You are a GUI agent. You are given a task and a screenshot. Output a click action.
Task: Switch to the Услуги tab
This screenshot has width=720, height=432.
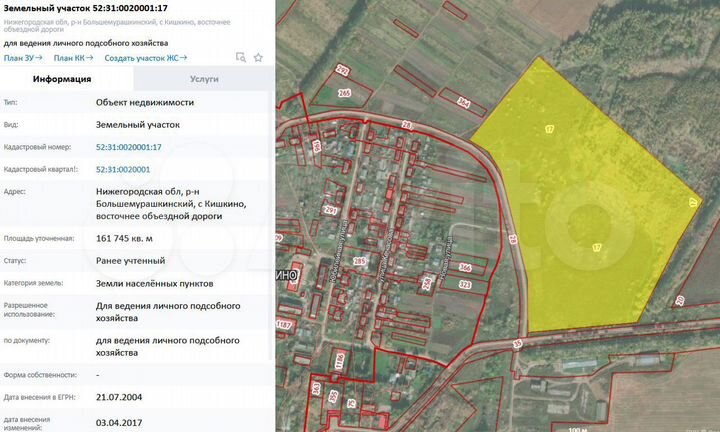[x=204, y=79]
